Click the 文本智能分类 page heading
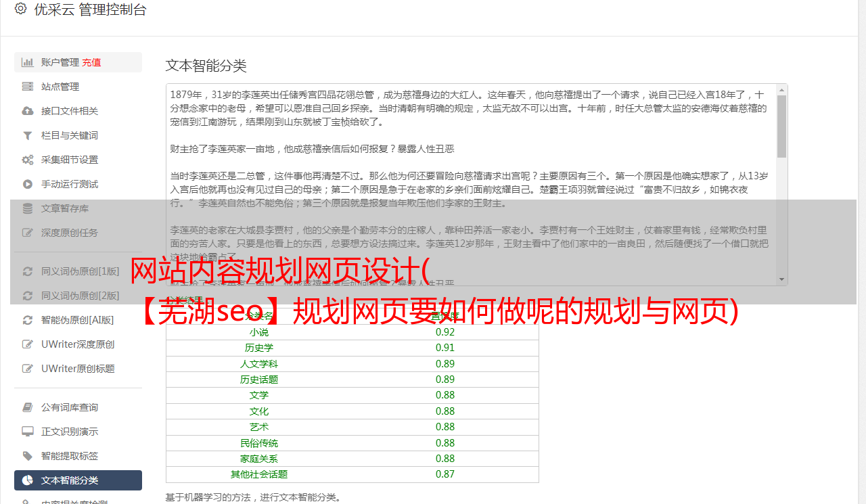The width and height of the screenshot is (866, 504). click(206, 66)
